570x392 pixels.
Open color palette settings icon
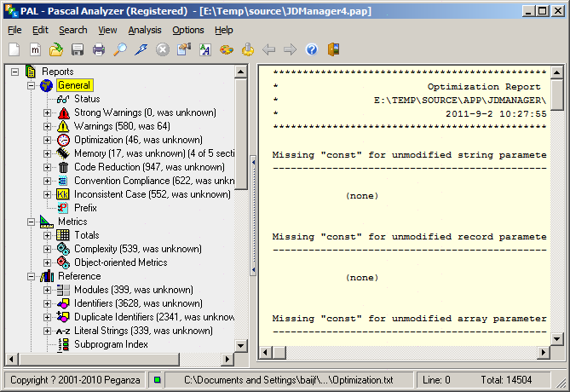click(227, 49)
